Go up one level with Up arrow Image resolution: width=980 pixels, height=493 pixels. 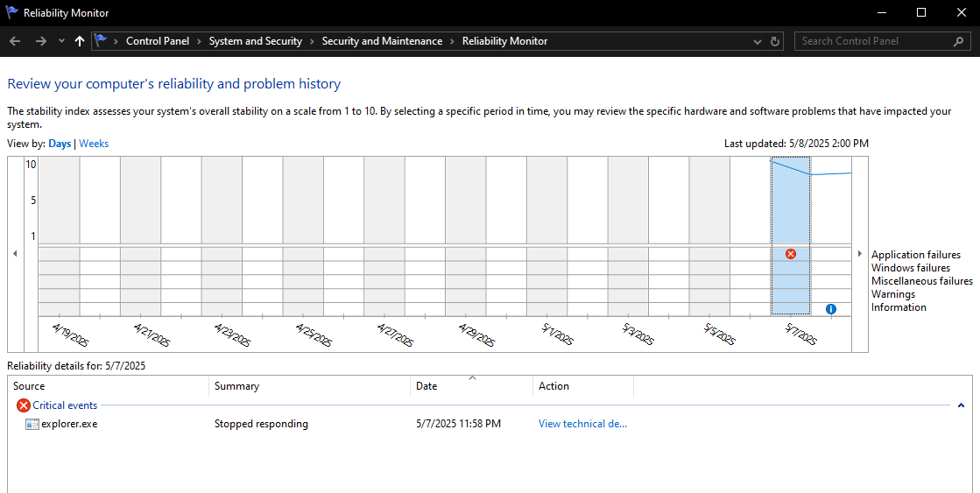(x=80, y=41)
